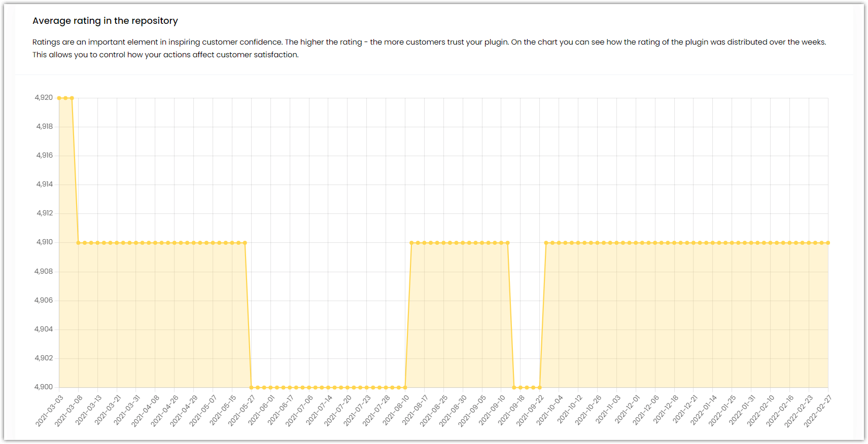Click the 2021-07-28 date label
This screenshot has width=868, height=444.
(x=376, y=411)
